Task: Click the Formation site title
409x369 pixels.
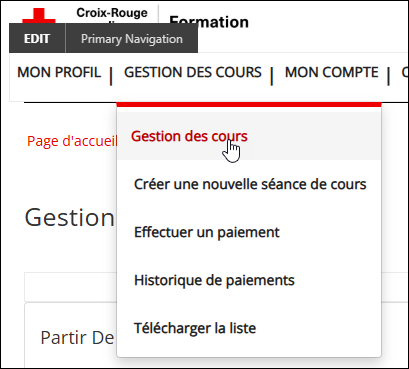Action: [x=209, y=21]
